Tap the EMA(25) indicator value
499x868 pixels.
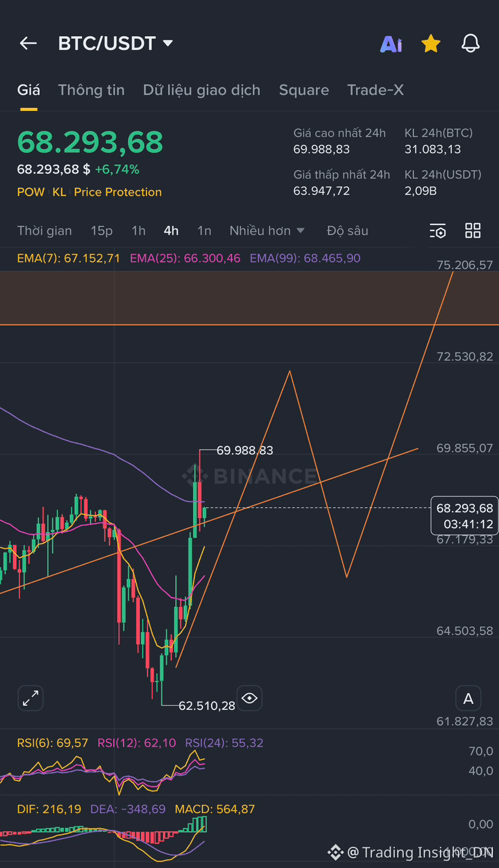(185, 258)
